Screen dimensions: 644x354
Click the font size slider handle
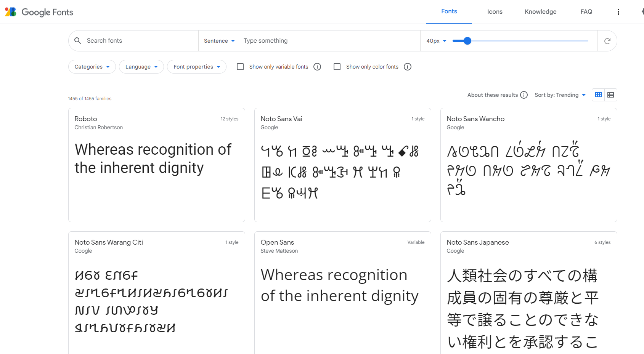[x=467, y=41]
